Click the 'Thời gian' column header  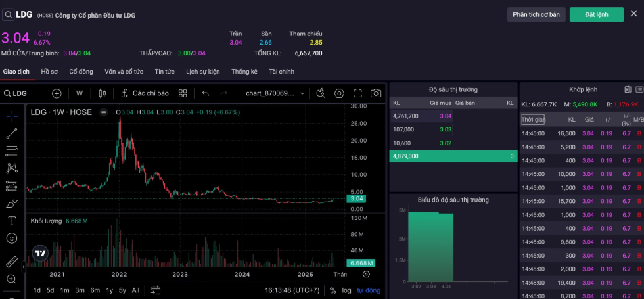pyautogui.click(x=533, y=120)
